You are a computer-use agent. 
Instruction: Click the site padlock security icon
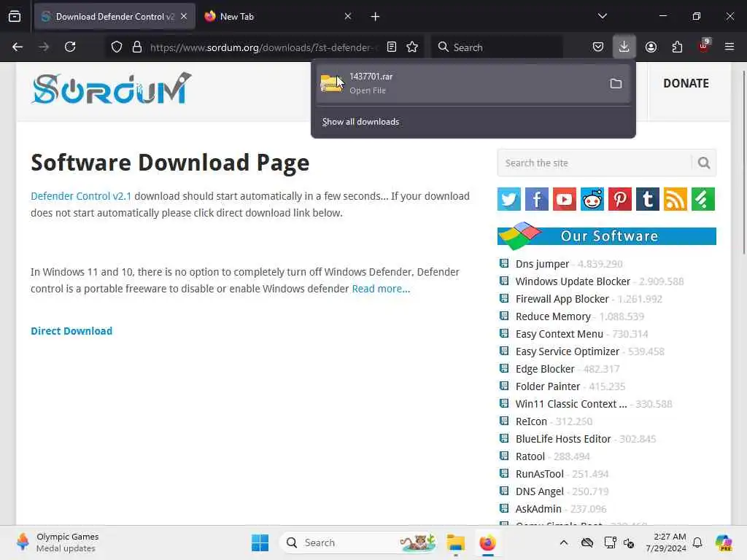pyautogui.click(x=137, y=47)
